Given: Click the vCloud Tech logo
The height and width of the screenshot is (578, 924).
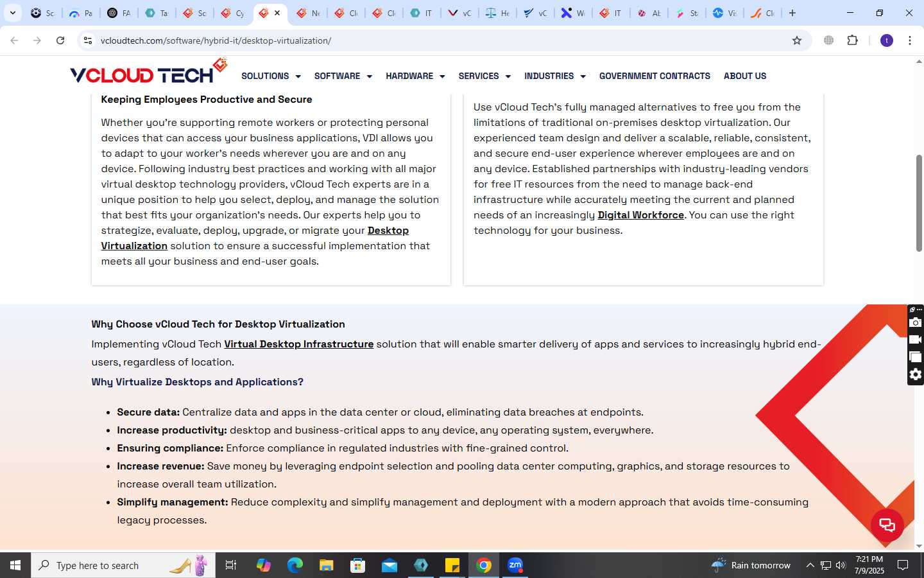Looking at the screenshot, I should [x=148, y=72].
